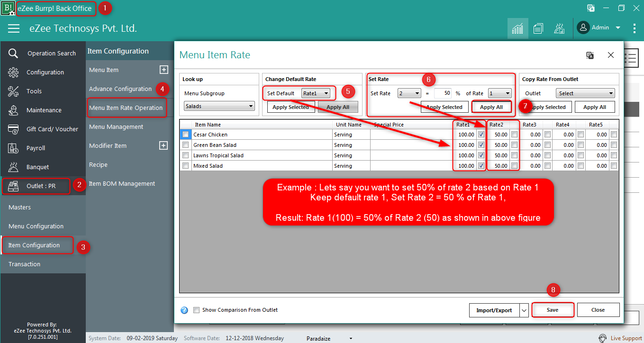Click the Admin user avatar icon
The width and height of the screenshot is (644, 343).
coord(583,27)
